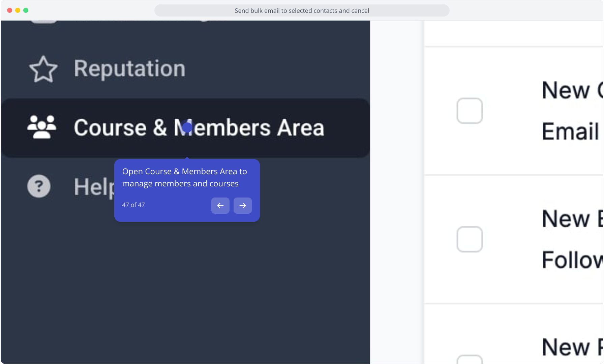Toggle the partially visible bottom row checkbox
The height and width of the screenshot is (364, 604).
tap(470, 359)
